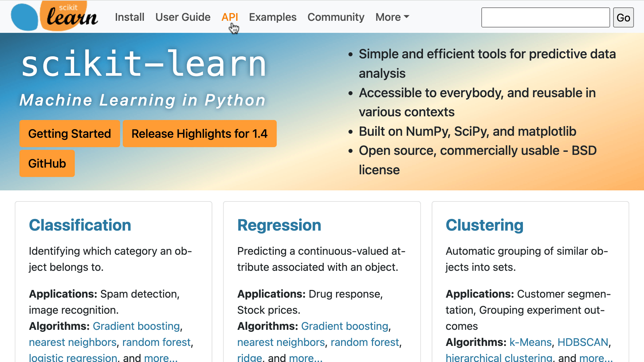Switch to the Install page

(129, 17)
